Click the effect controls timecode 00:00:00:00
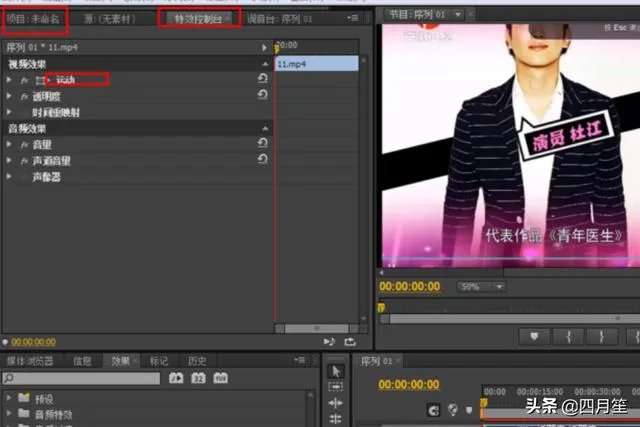Image resolution: width=640 pixels, height=427 pixels. [x=33, y=342]
